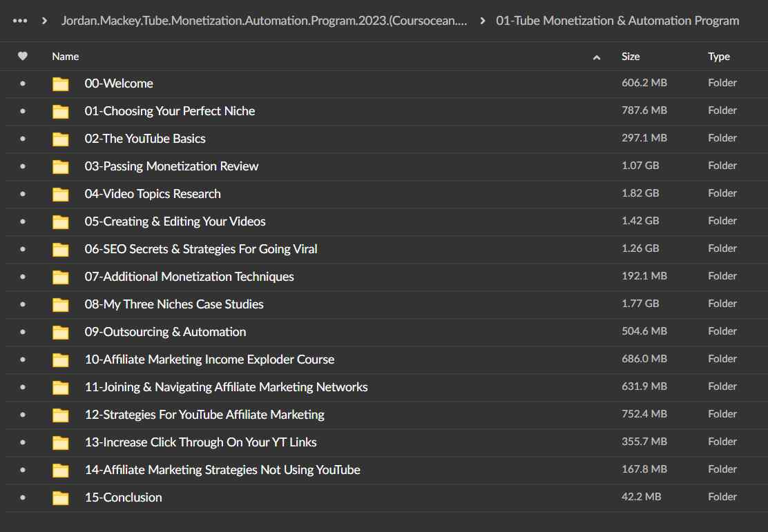Screen dimensions: 768x532
Task: Click the 606.2 MB size value
Action: coord(644,83)
